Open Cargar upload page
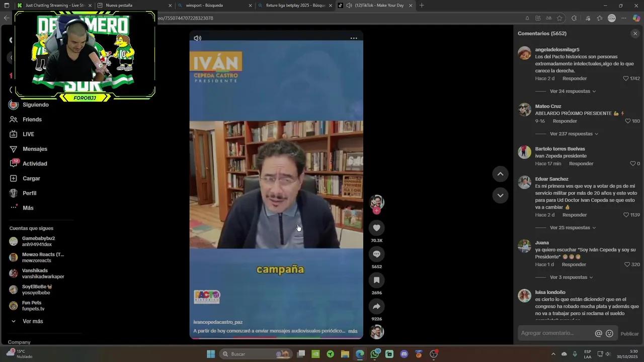The image size is (644, 362). [x=31, y=178]
